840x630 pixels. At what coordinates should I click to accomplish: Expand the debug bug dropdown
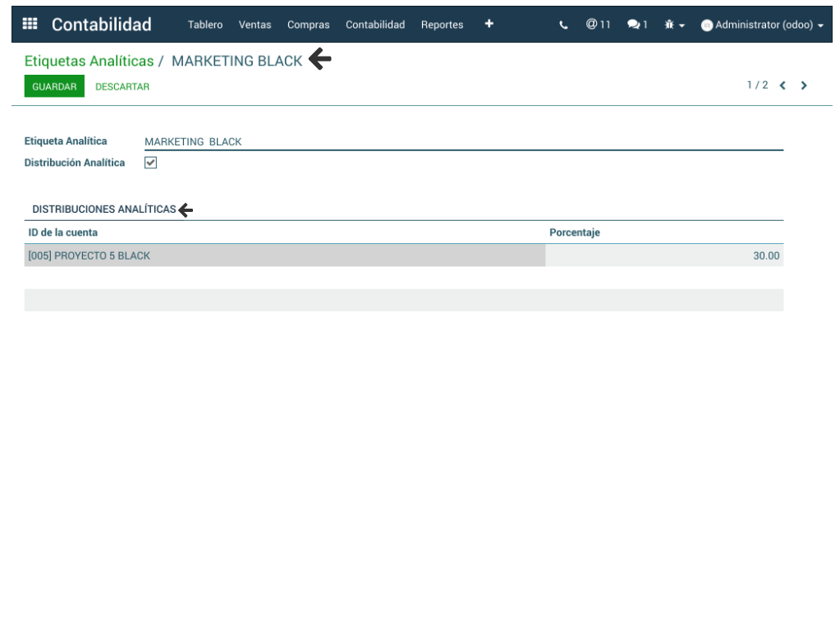pyautogui.click(x=674, y=25)
